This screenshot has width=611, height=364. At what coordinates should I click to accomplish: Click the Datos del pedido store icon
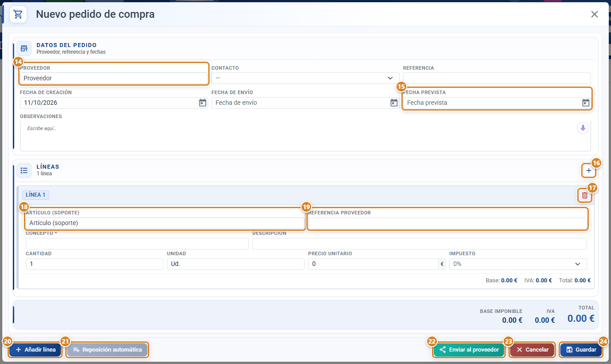[x=24, y=48]
